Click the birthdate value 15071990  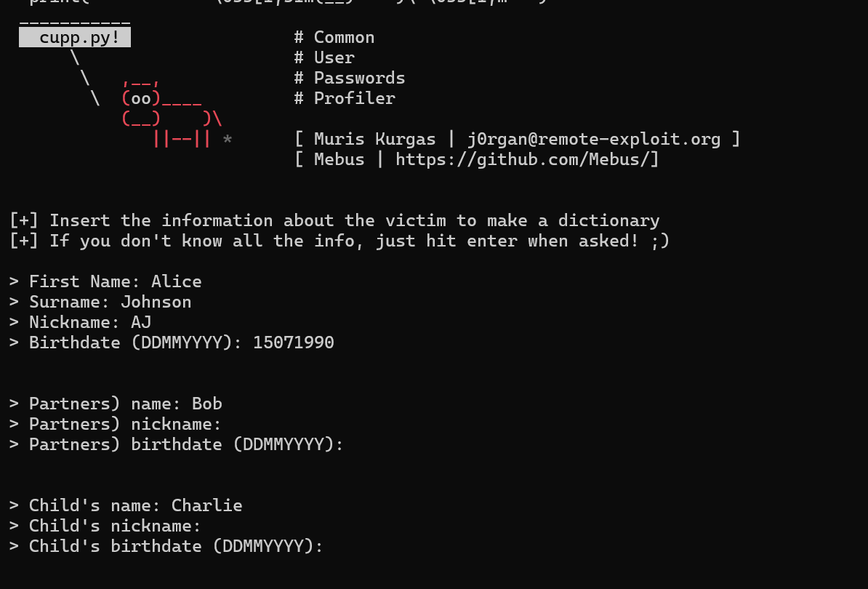[293, 342]
